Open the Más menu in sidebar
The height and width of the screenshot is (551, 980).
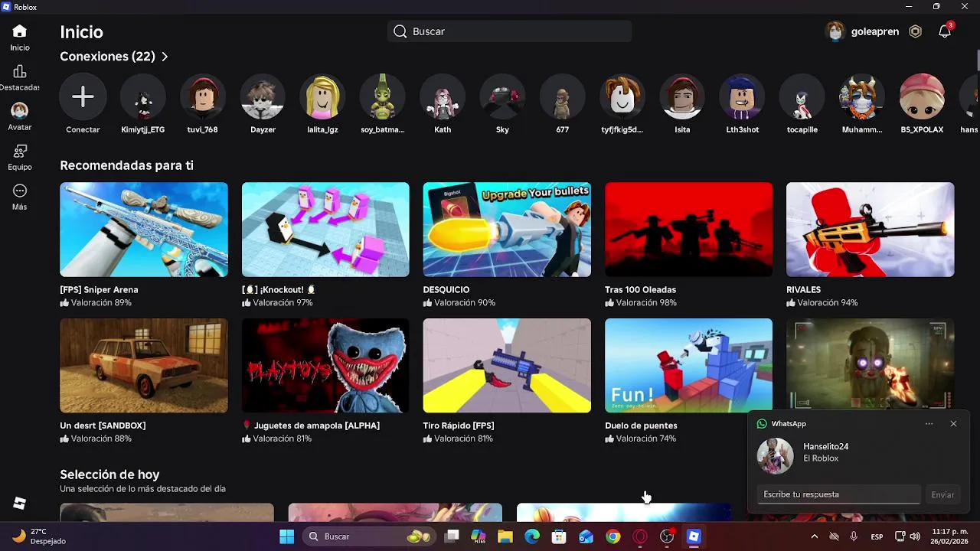(20, 197)
